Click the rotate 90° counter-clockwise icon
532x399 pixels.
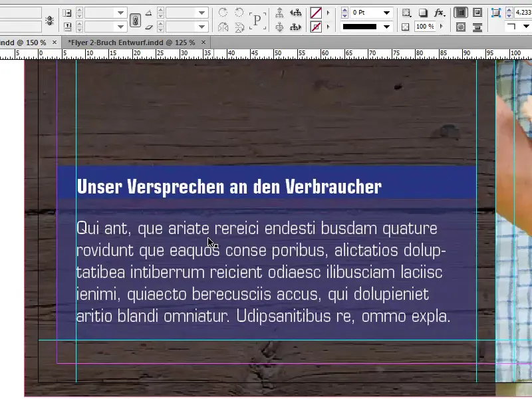pos(239,13)
